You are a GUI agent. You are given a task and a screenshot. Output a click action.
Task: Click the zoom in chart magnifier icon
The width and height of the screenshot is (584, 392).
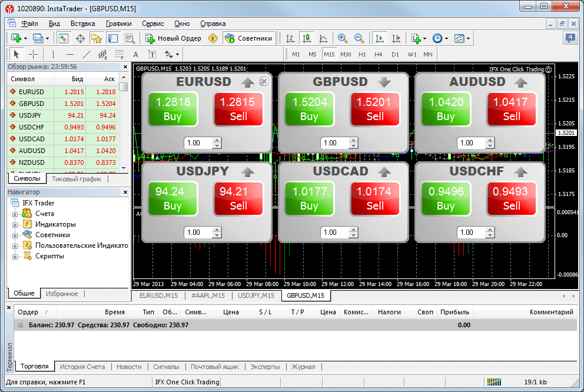pos(343,38)
